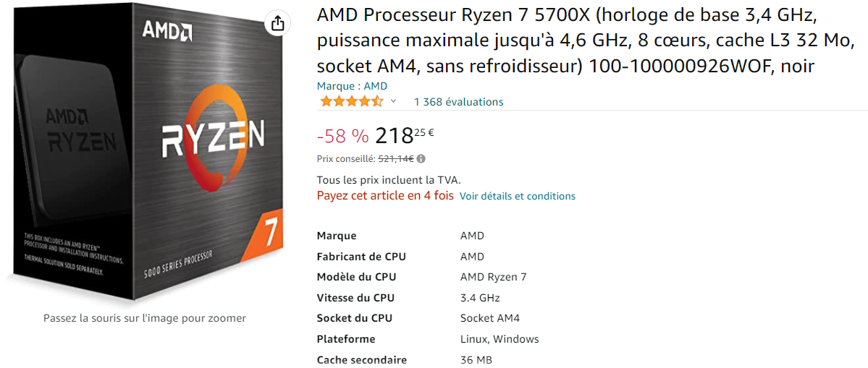
Task: Expand the rating breakdown chevron next to stars
Action: pos(394,101)
